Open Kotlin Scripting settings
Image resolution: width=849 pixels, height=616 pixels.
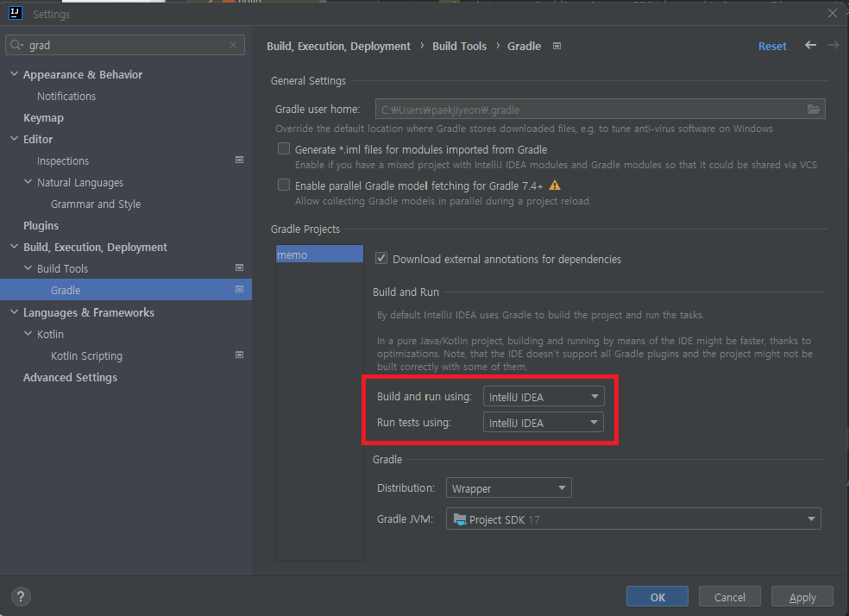[86, 356]
